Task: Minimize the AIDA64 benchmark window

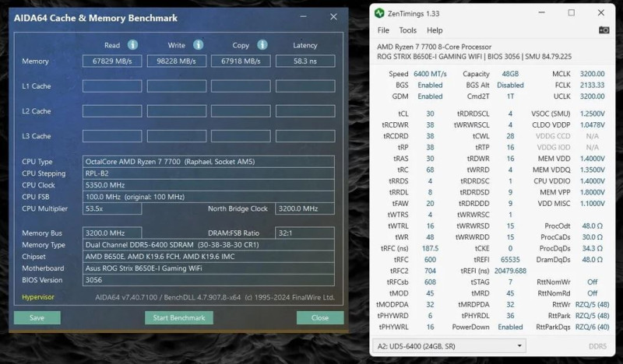Action: pos(303,16)
